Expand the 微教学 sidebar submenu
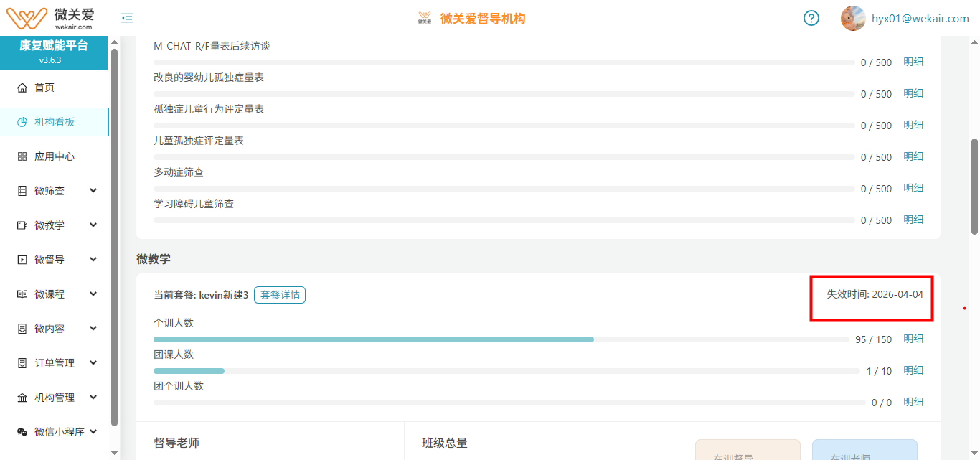The image size is (980, 460). pos(93,225)
